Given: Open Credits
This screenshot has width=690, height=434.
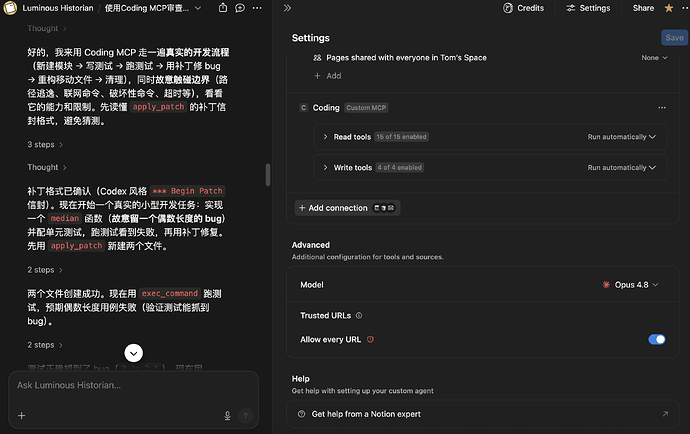Looking at the screenshot, I should tap(524, 8).
